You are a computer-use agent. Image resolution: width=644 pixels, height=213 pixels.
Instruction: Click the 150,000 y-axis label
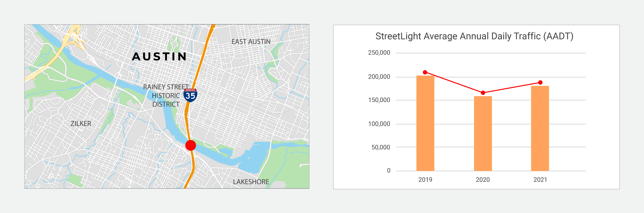[x=379, y=100]
